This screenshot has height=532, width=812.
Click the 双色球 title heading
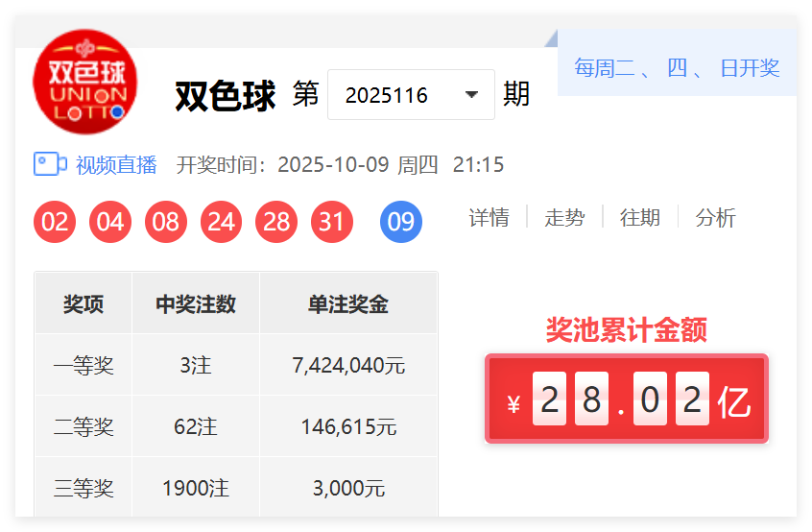[226, 96]
